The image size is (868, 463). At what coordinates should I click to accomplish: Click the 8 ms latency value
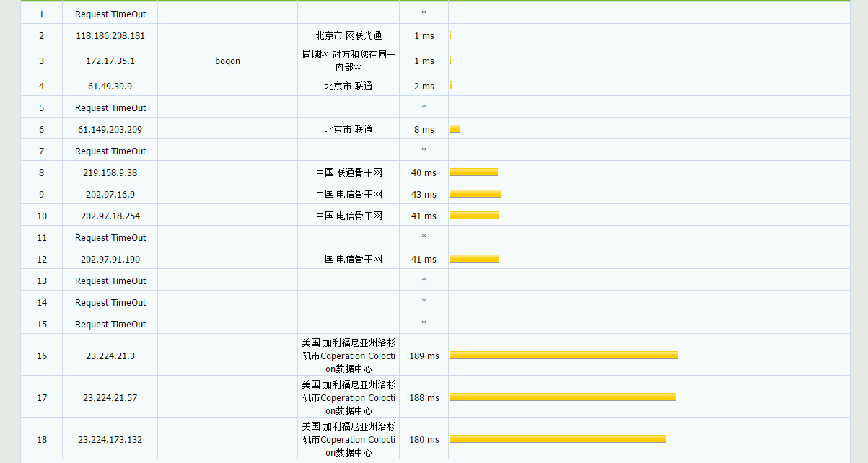pos(424,129)
